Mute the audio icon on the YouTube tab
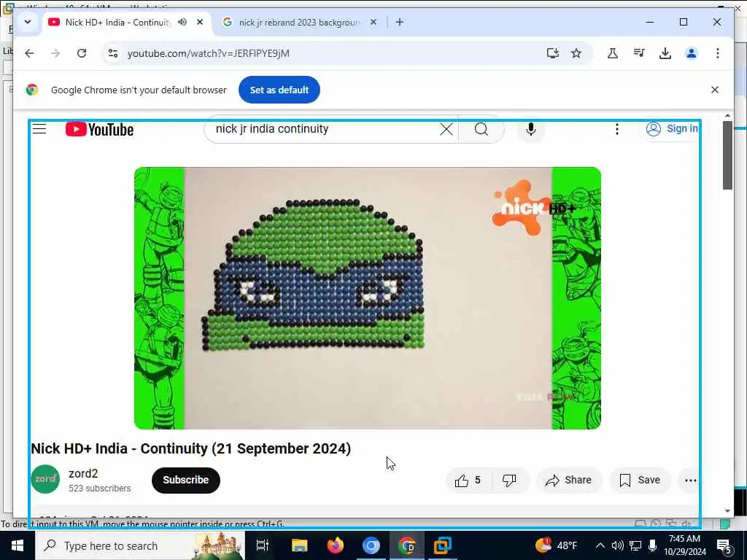The image size is (747, 560). [182, 22]
